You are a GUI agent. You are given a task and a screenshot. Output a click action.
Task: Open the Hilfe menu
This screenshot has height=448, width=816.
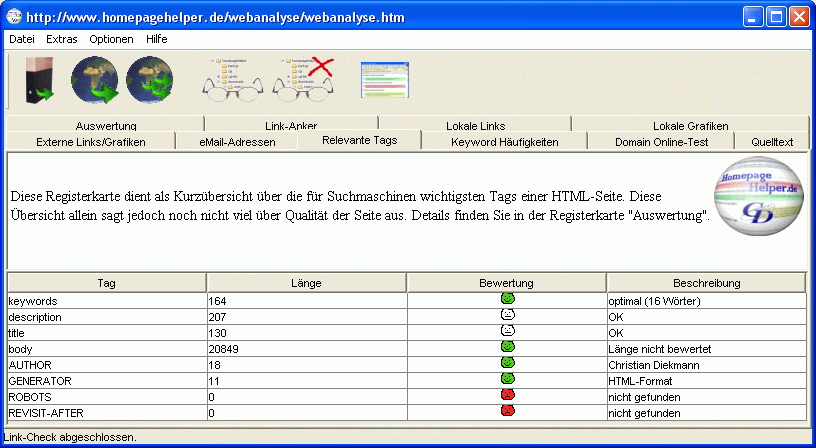tap(156, 39)
